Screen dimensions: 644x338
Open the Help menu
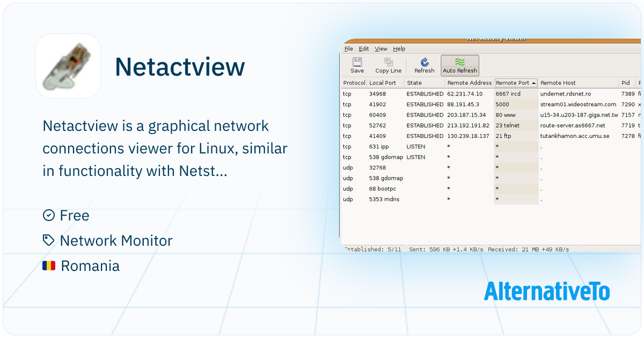tap(399, 49)
